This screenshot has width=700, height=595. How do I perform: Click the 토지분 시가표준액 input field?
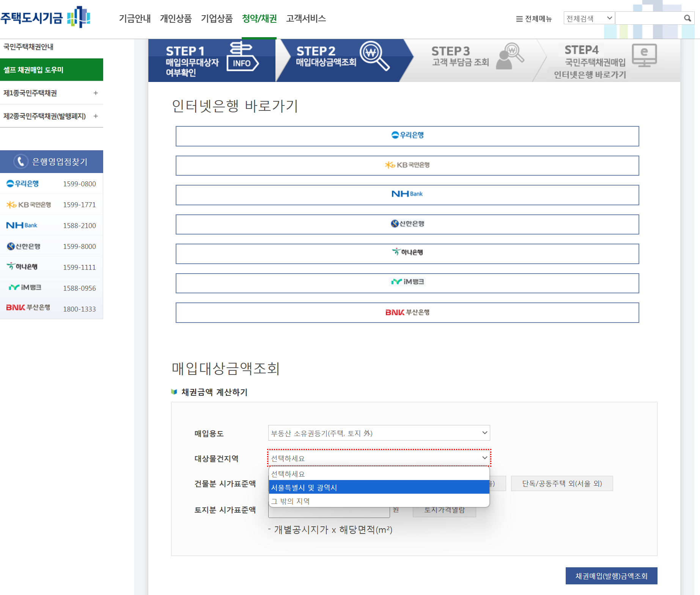[x=329, y=513]
